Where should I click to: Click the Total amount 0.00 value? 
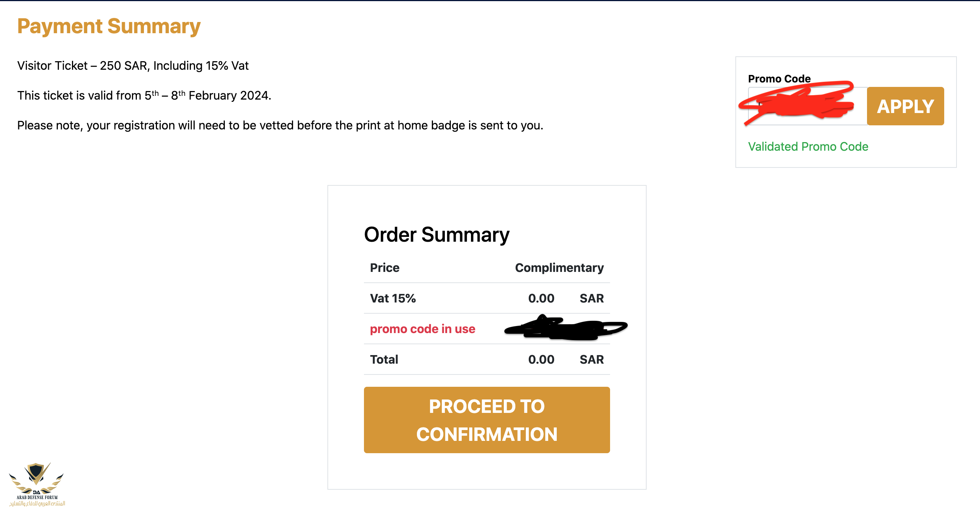tap(541, 359)
